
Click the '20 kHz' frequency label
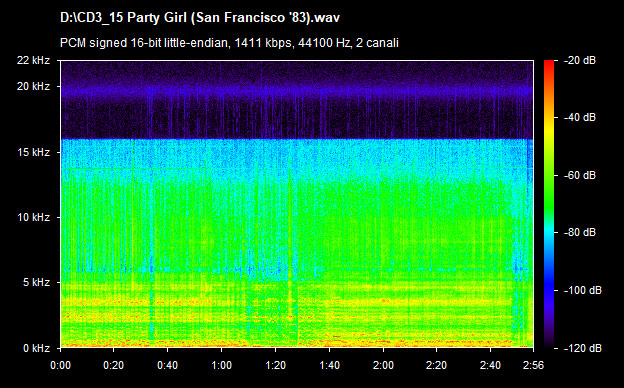(33, 86)
